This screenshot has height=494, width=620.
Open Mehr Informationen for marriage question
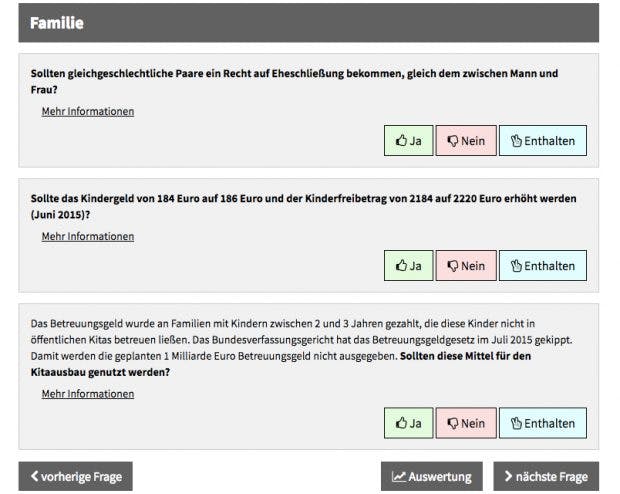(x=88, y=112)
